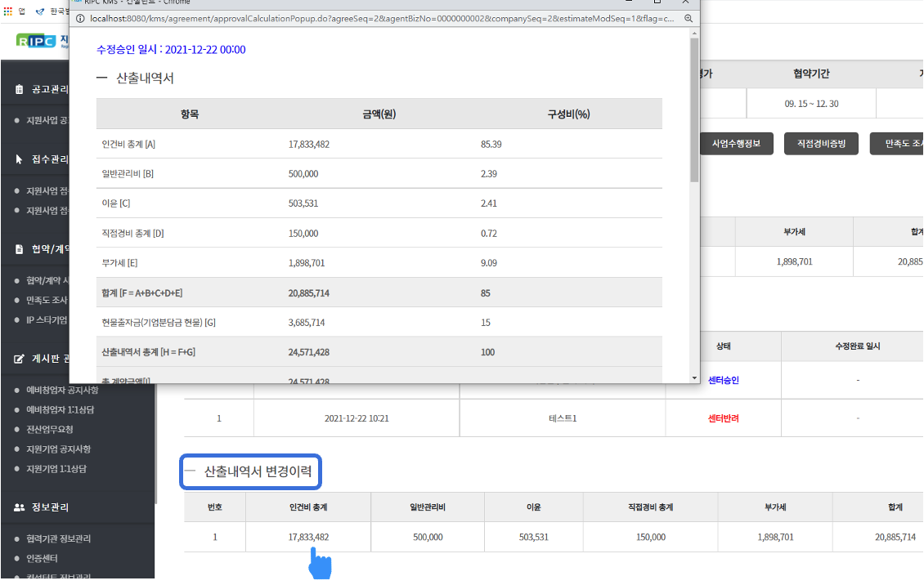Open the Chrome apps grid in bookmarks bar
The height and width of the screenshot is (585, 924).
pyautogui.click(x=8, y=11)
